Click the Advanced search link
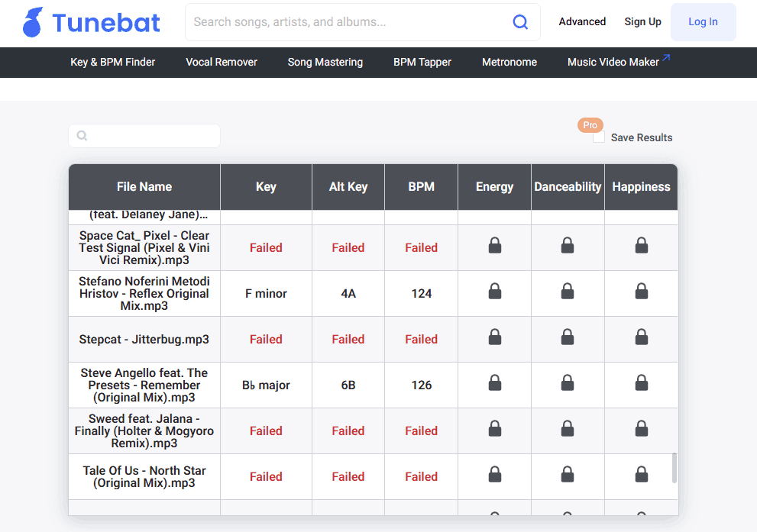This screenshot has height=532, width=757. click(x=582, y=21)
